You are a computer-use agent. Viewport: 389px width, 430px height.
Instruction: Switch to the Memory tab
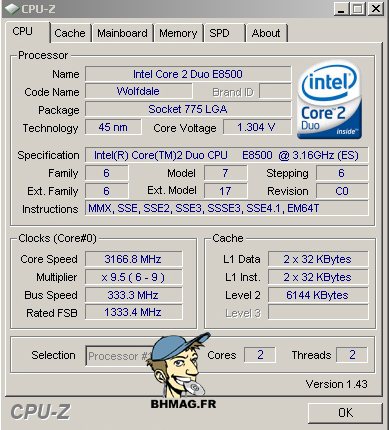click(178, 33)
